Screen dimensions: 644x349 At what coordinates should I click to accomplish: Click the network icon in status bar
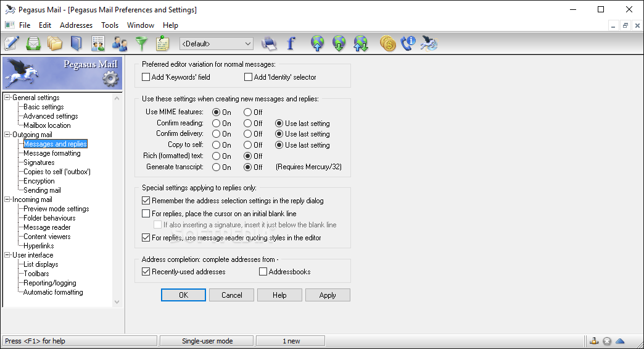594,341
